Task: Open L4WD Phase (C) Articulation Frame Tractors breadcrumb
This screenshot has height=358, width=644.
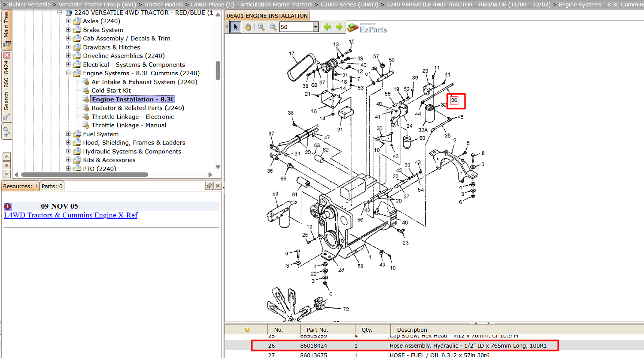Action: (252, 4)
